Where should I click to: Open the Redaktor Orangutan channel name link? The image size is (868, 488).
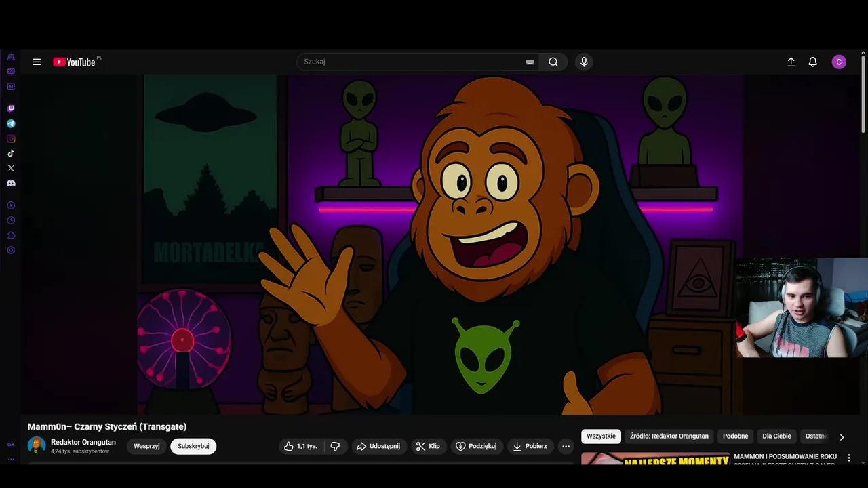tap(83, 442)
